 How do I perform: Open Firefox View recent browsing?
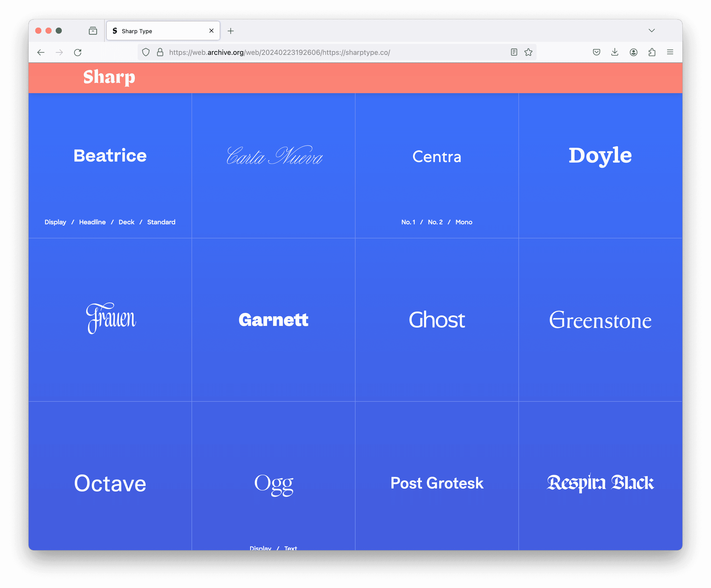tap(93, 31)
